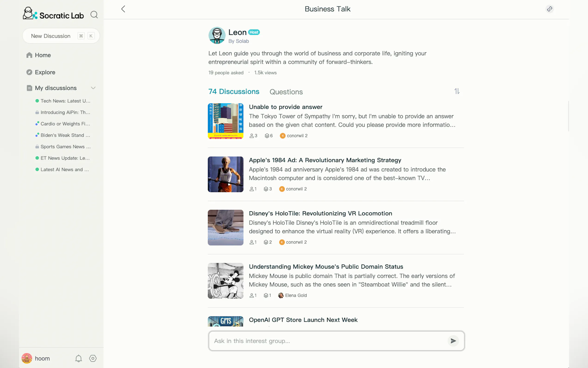Focus the Ask in this interest group field
The height and width of the screenshot is (368, 588).
(328, 341)
